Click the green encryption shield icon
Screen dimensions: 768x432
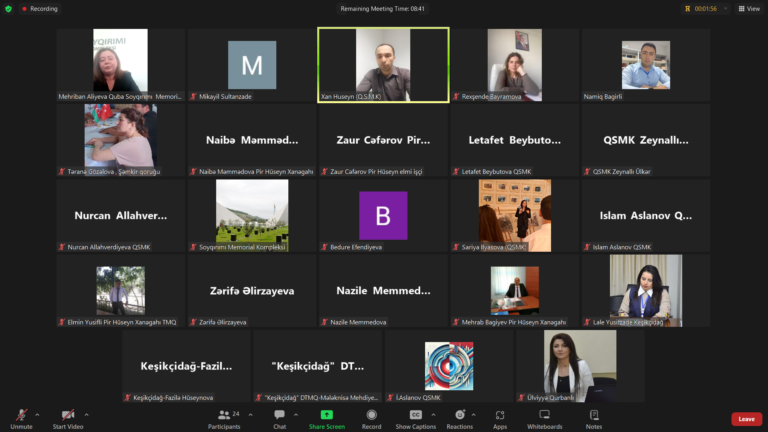[8, 9]
